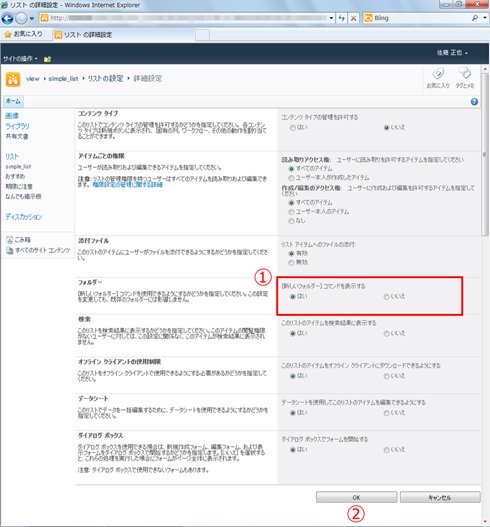Click the orange site logo icon
The width and height of the screenshot is (490, 527).
pos(13,79)
